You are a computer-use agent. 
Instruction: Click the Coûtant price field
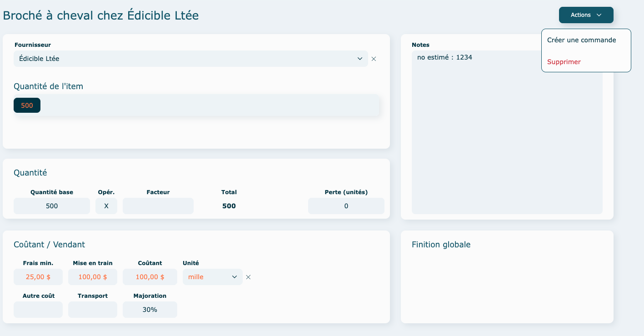coord(150,277)
